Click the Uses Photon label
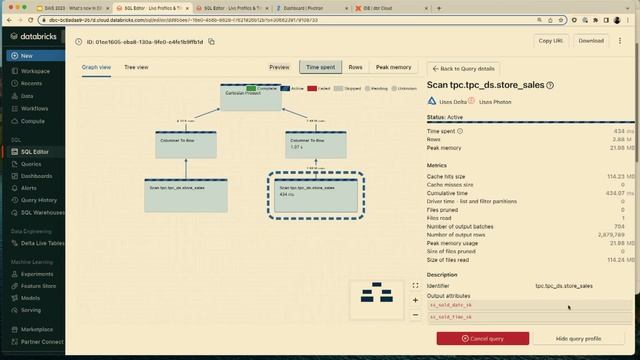The image size is (640, 360). (495, 102)
